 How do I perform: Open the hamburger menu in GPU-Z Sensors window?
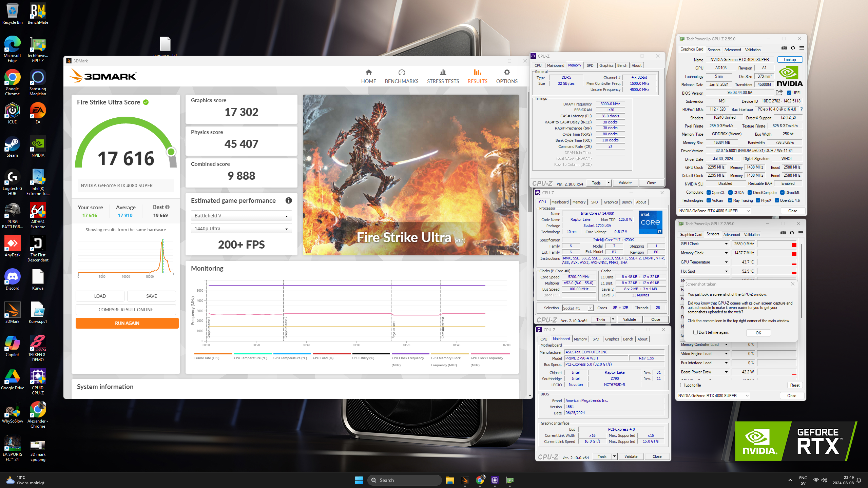(801, 233)
